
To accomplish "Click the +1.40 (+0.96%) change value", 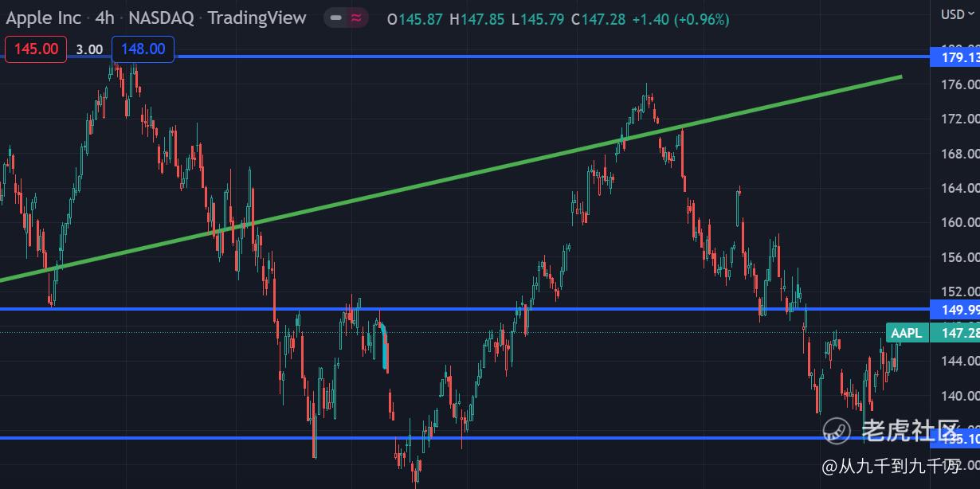I will [x=680, y=19].
